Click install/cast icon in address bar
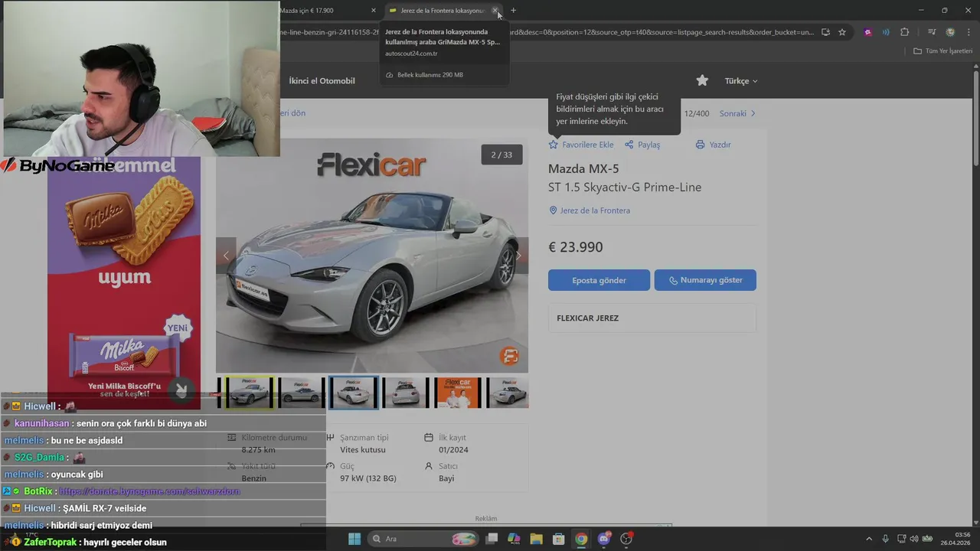 pos(825,32)
